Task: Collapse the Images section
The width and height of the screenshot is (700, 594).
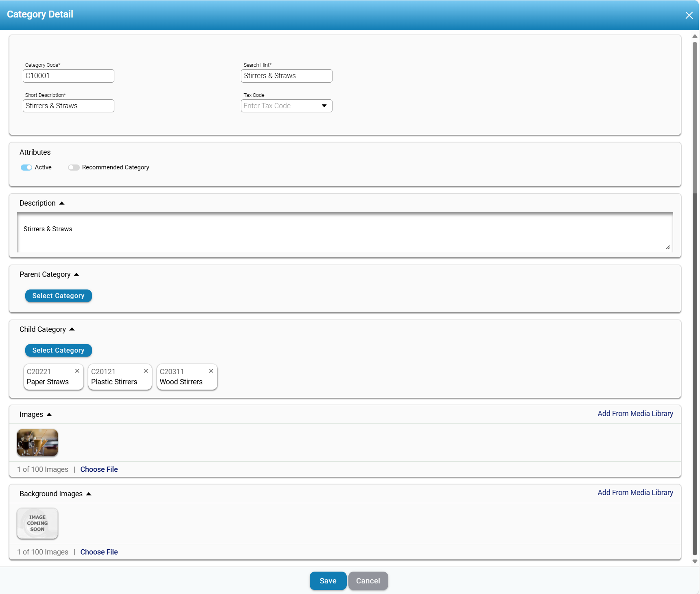Action: [49, 414]
